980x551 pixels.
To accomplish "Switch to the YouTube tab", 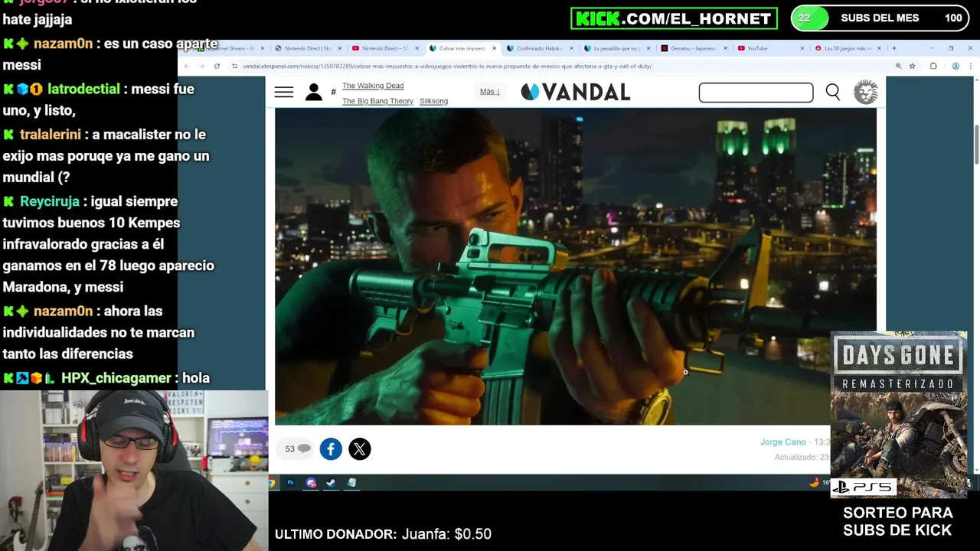I will [770, 48].
